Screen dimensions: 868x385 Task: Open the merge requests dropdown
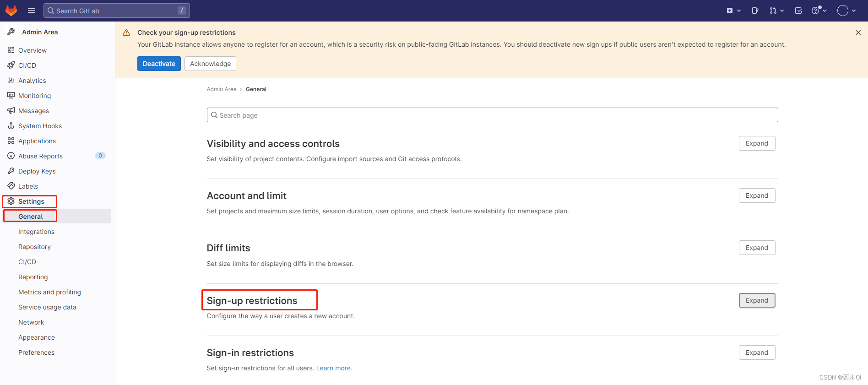776,11
